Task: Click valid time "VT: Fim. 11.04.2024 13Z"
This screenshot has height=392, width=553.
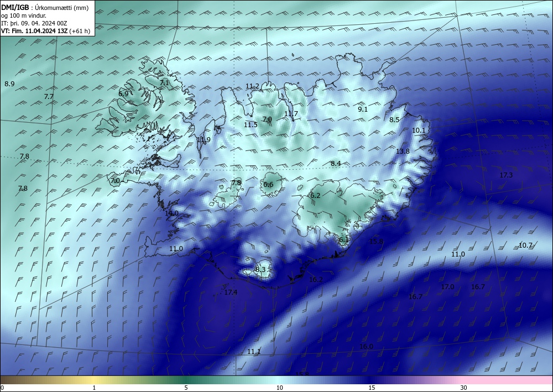Action: coord(34,31)
